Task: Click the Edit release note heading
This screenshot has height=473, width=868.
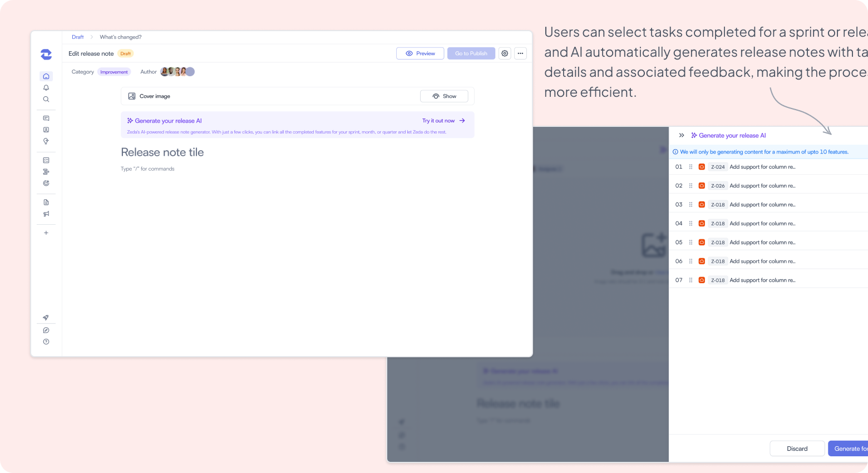Action: (91, 53)
